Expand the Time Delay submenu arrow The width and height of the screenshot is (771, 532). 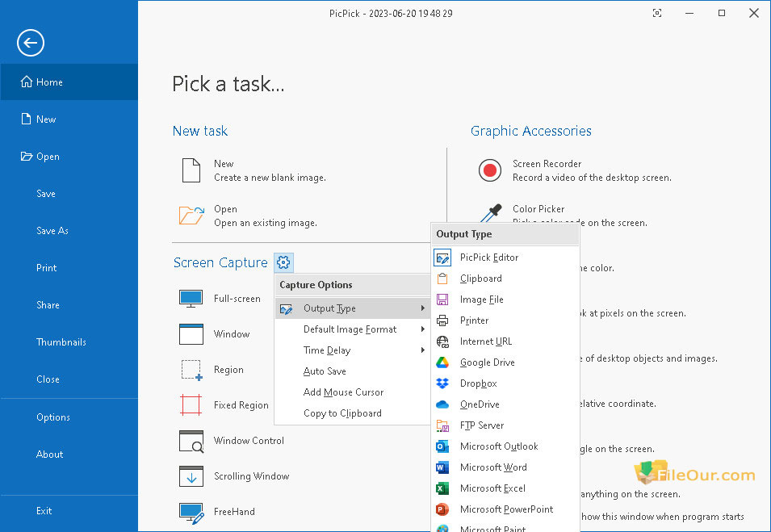pyautogui.click(x=422, y=350)
